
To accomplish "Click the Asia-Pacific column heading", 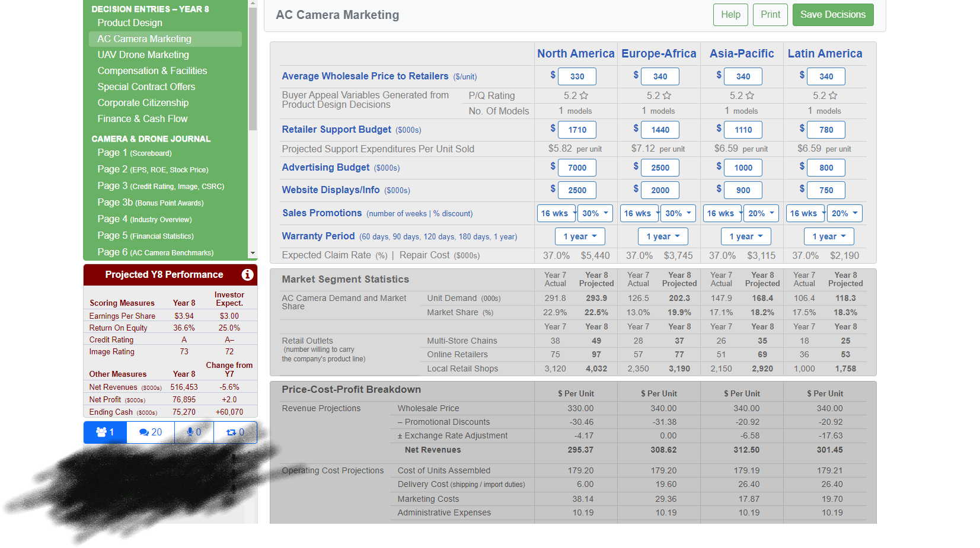I will tap(742, 54).
